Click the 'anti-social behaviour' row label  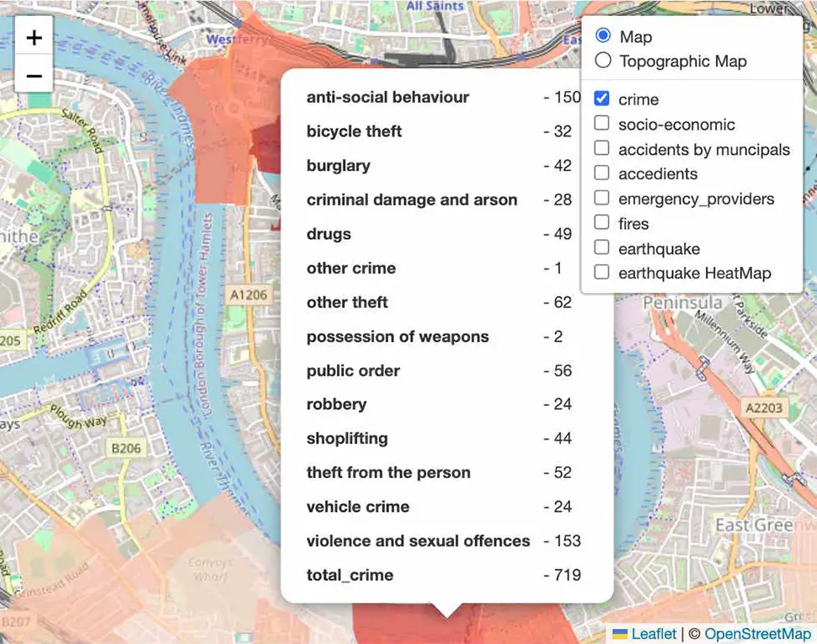(387, 98)
